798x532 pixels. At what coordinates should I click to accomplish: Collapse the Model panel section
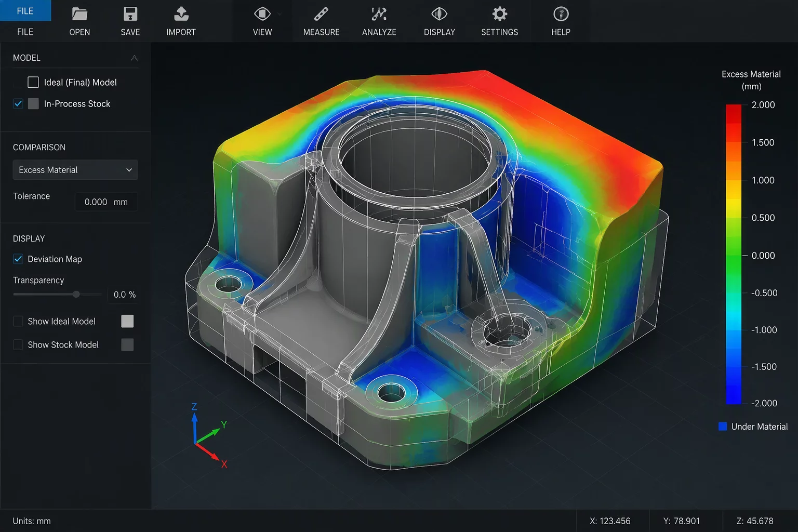tap(134, 58)
